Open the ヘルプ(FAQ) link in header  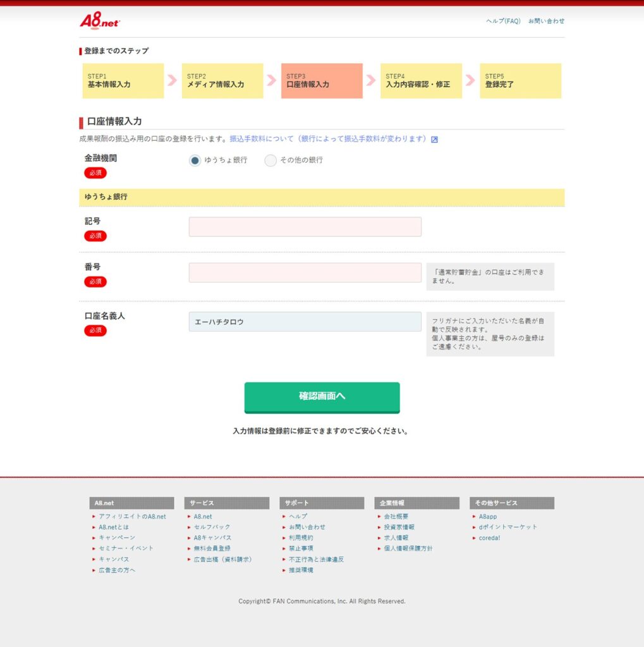tap(503, 21)
